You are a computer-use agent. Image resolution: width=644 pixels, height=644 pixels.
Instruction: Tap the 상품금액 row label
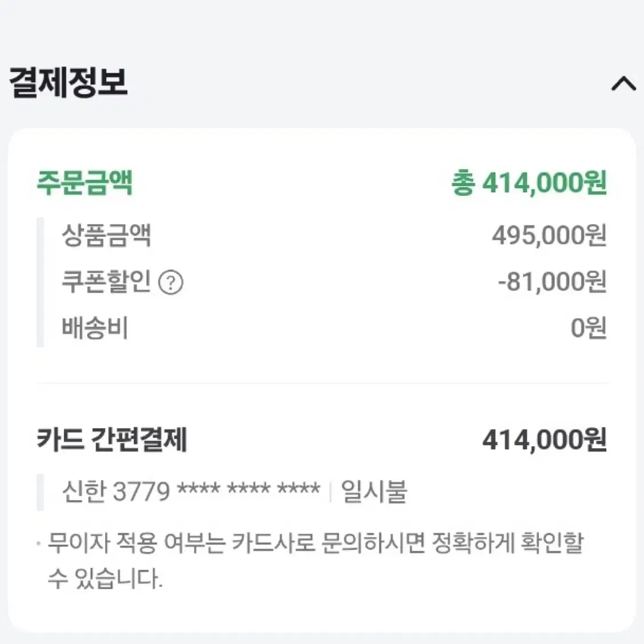[x=106, y=235]
